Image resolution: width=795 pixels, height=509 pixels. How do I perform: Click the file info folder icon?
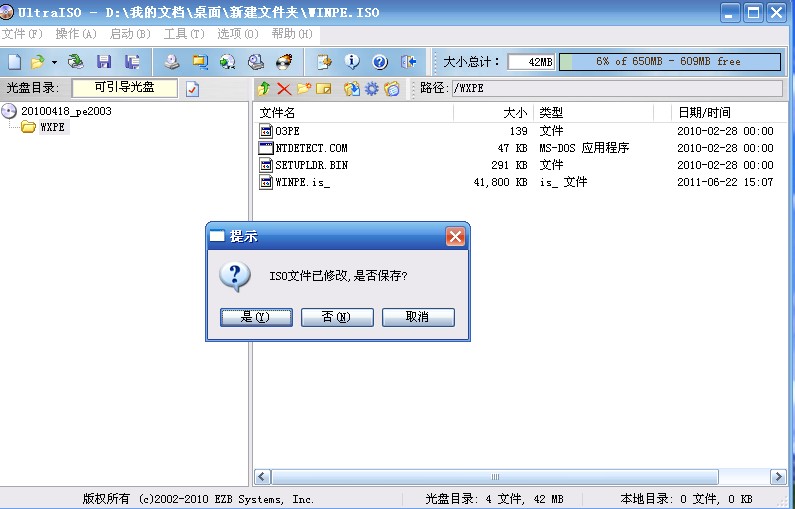[x=391, y=89]
